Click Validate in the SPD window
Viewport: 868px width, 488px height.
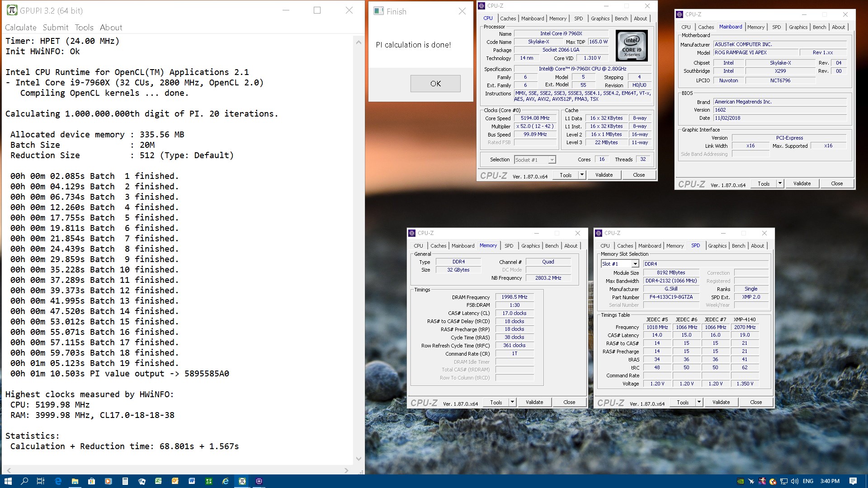(x=721, y=402)
